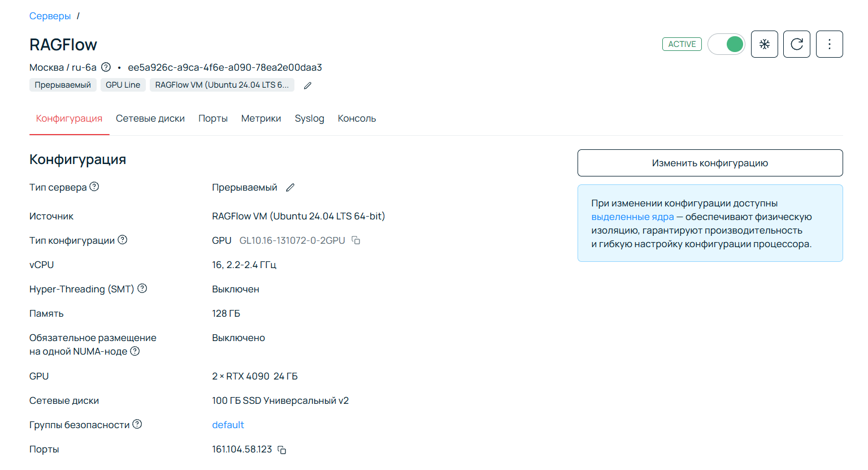
Task: Open the Syslog tab
Action: [310, 118]
